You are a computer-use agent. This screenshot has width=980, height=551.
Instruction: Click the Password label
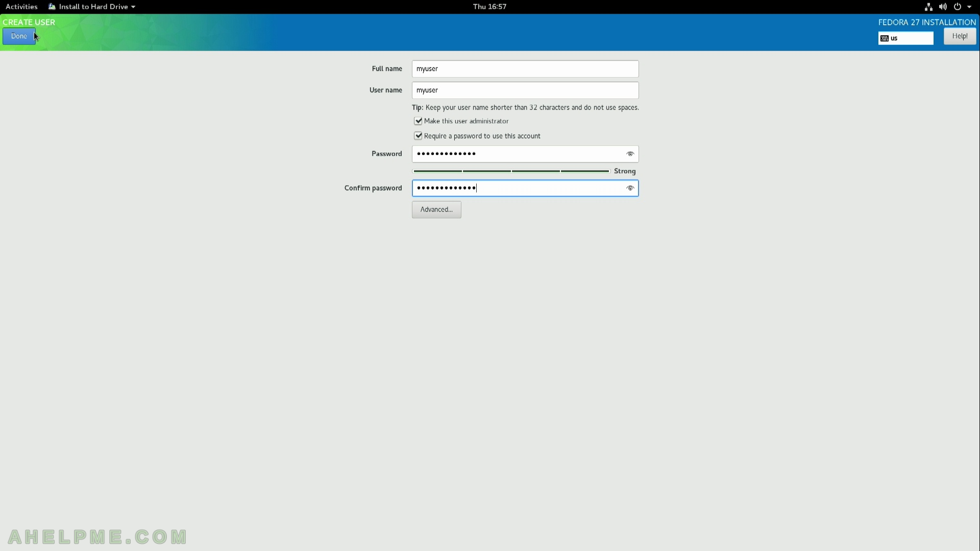point(387,154)
